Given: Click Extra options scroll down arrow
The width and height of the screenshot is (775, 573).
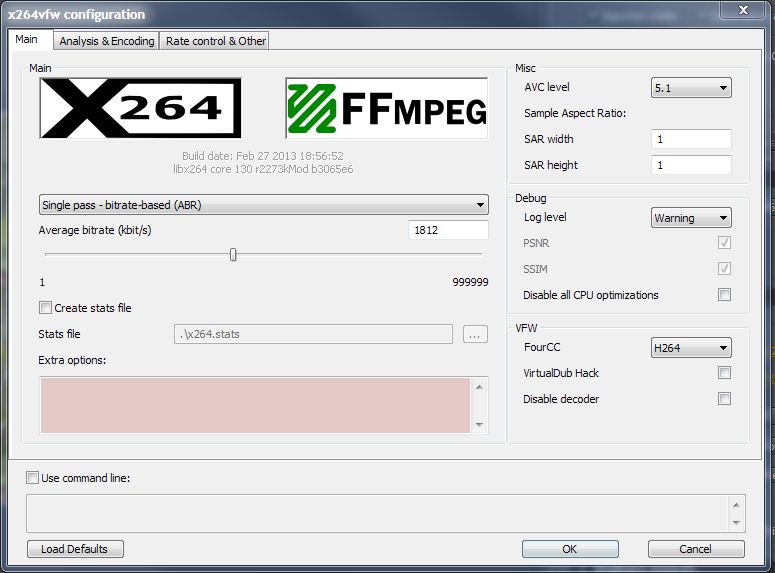Looking at the screenshot, I should (x=479, y=424).
